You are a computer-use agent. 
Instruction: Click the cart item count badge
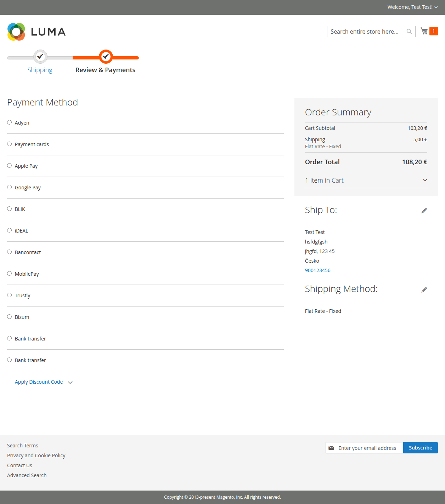coord(433,31)
